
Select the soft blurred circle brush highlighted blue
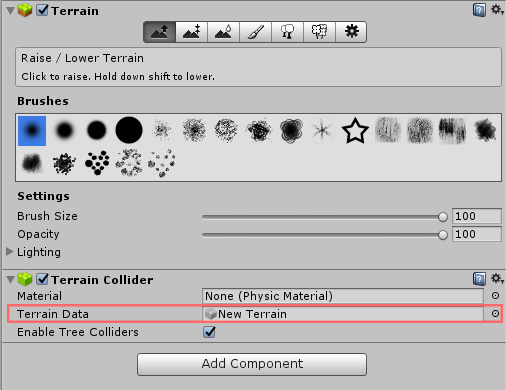coord(32,131)
